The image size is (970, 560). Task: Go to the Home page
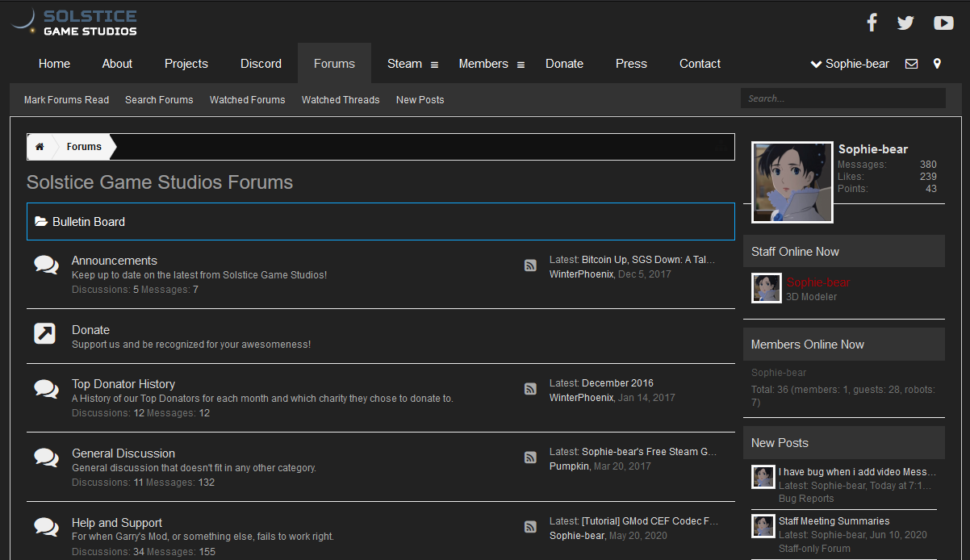click(x=54, y=64)
